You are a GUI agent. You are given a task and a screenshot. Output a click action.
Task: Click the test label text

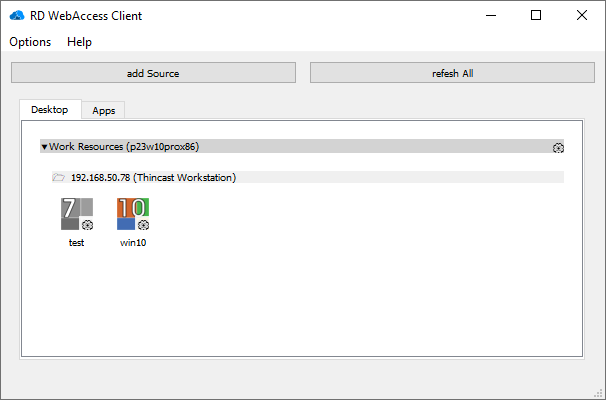coord(76,242)
